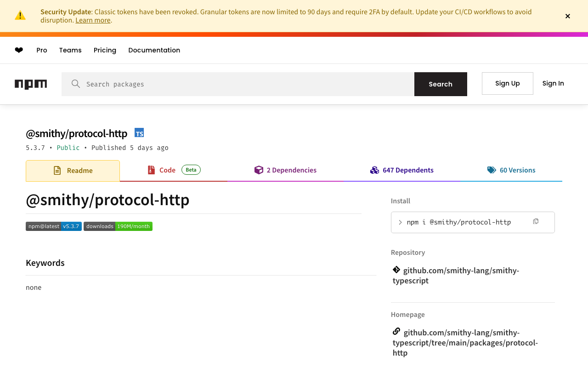View the 2 Dependencies tab
The height and width of the screenshot is (368, 588).
pos(285,170)
